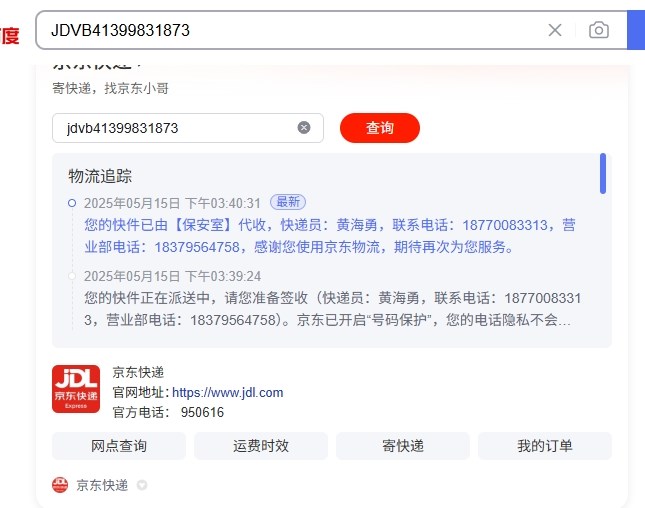Click the 最新 badge
The image size is (645, 508).
point(288,202)
